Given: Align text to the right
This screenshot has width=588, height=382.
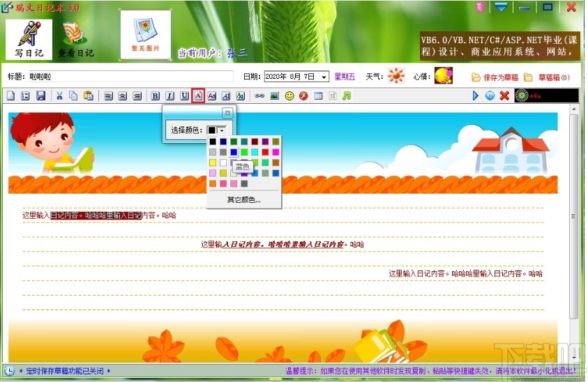Looking at the screenshot, I should (x=137, y=96).
